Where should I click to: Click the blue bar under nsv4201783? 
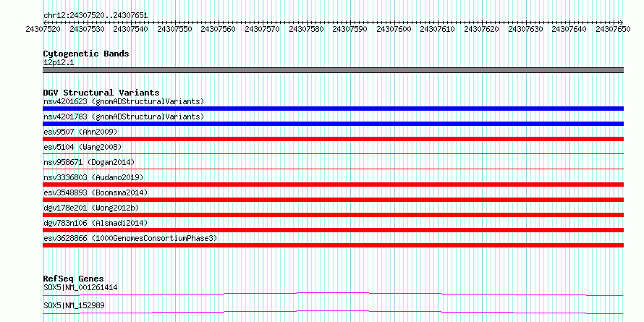click(x=333, y=124)
